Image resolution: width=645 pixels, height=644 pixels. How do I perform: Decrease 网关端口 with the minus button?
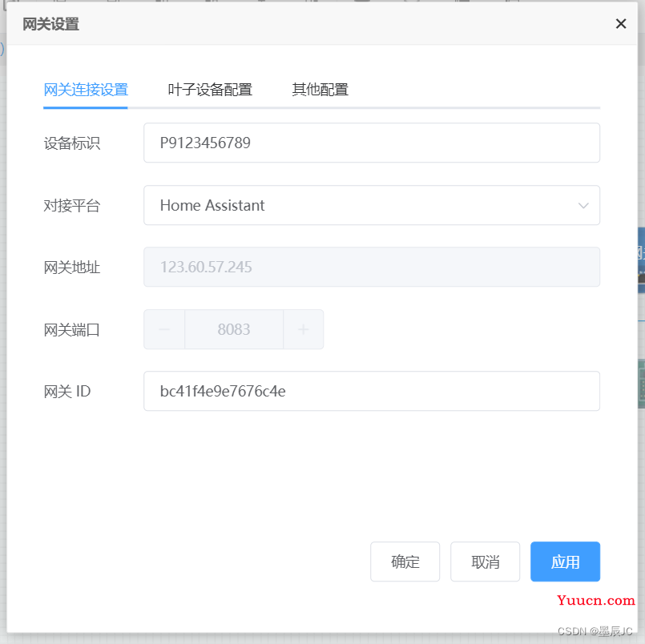pyautogui.click(x=164, y=329)
